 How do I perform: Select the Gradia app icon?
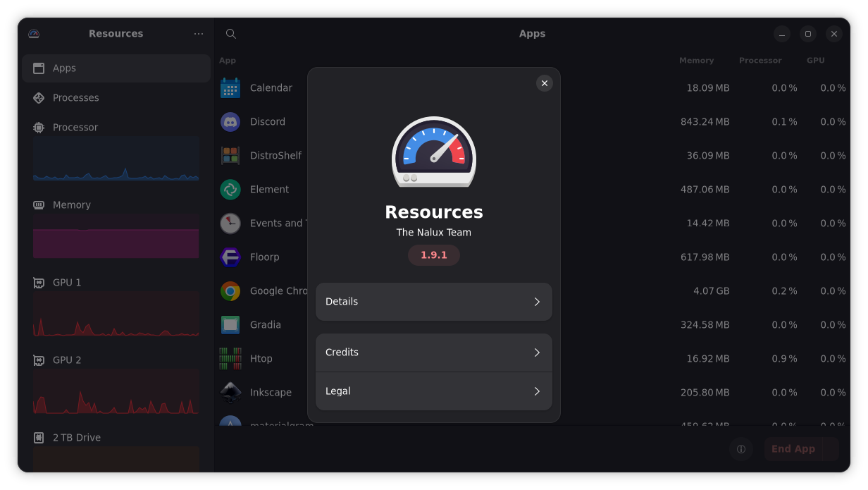pyautogui.click(x=230, y=324)
